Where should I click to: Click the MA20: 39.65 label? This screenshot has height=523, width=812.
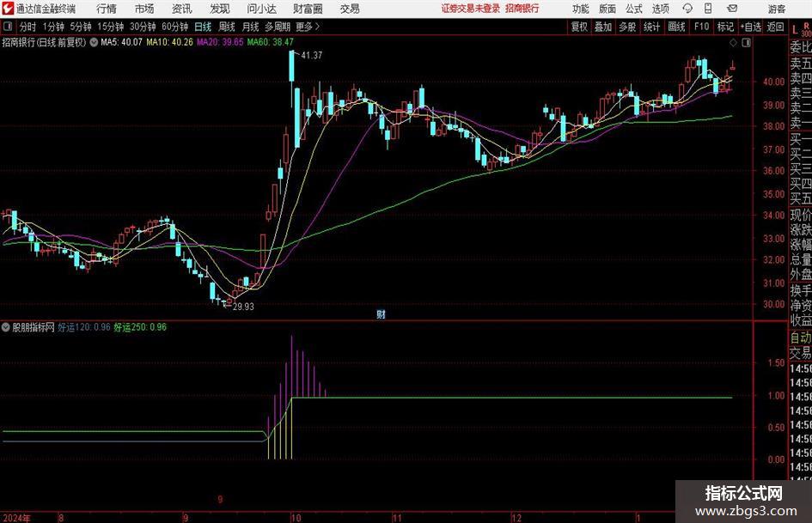coord(220,42)
